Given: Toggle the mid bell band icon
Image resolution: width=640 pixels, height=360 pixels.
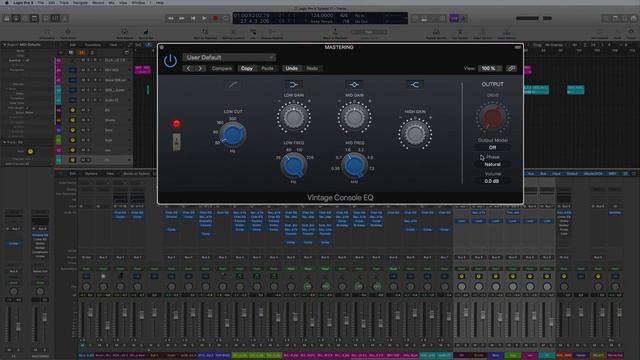Looking at the screenshot, I should coord(354,84).
